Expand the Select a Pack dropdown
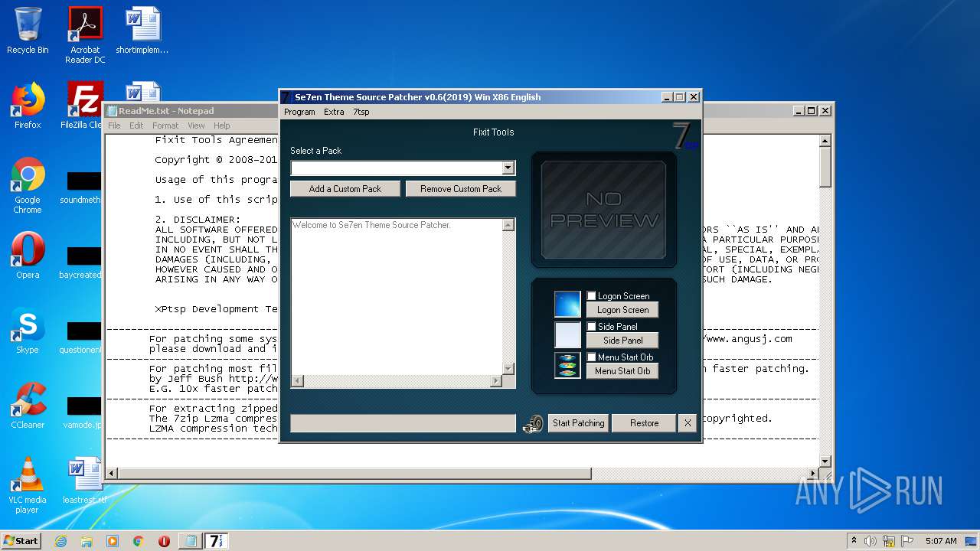Screen dimensions: 980x551 tap(508, 168)
